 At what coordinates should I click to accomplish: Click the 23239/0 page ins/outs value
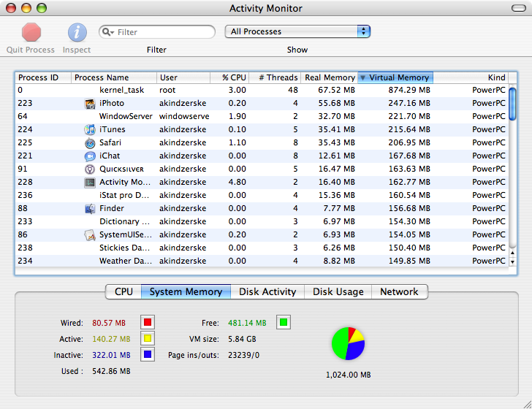pos(243,355)
